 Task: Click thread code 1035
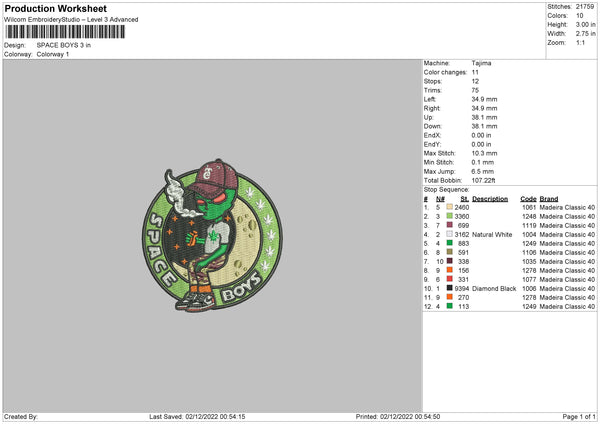529,261
